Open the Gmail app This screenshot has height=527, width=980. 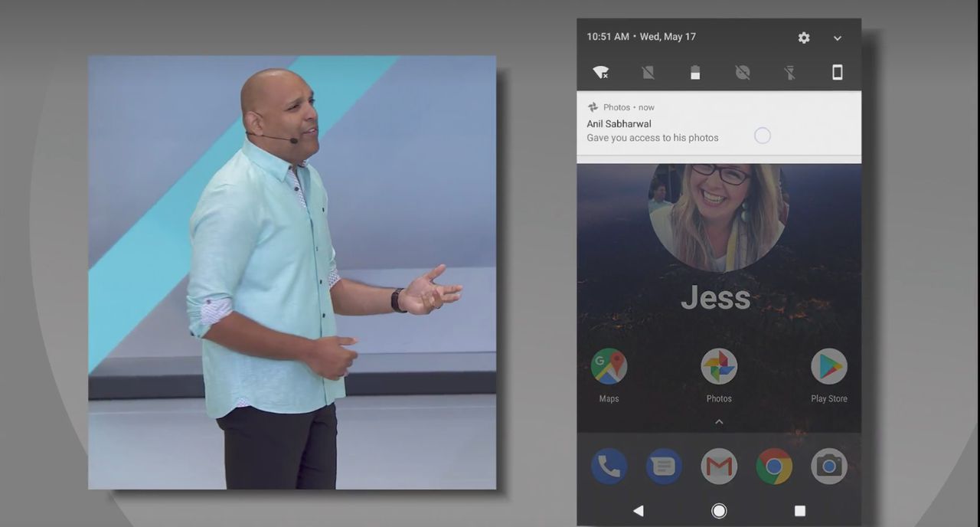(x=719, y=466)
